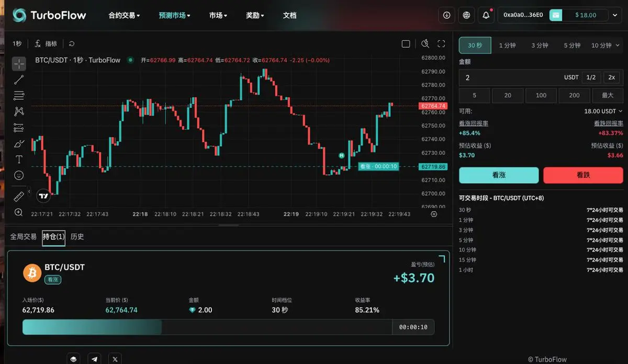Screen dimensions: 628x364
Task: Select the zoom-in magnifier tool
Action: pos(19,212)
